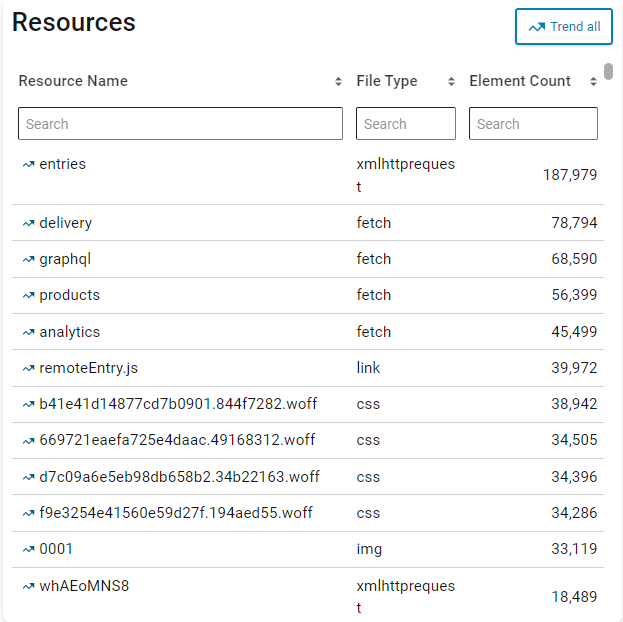Click the 34,286 element count value
This screenshot has width=623, height=622.
pos(574,513)
